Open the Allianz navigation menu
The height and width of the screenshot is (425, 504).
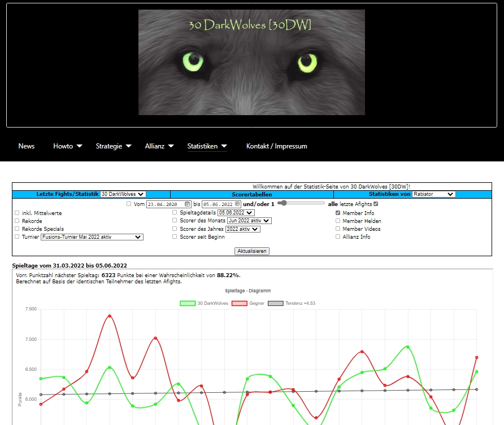pos(155,146)
